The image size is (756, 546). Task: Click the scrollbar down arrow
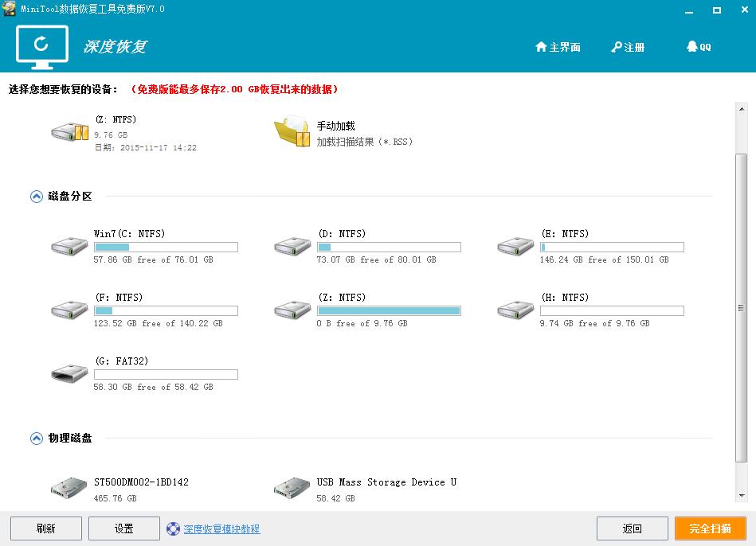pos(742,495)
